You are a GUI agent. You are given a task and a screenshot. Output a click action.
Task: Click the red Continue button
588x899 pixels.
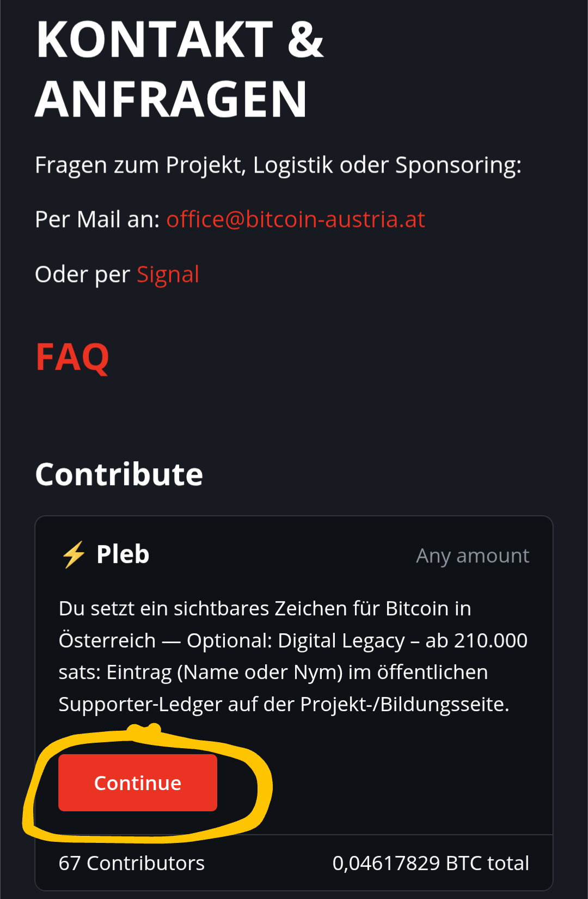coord(138,782)
